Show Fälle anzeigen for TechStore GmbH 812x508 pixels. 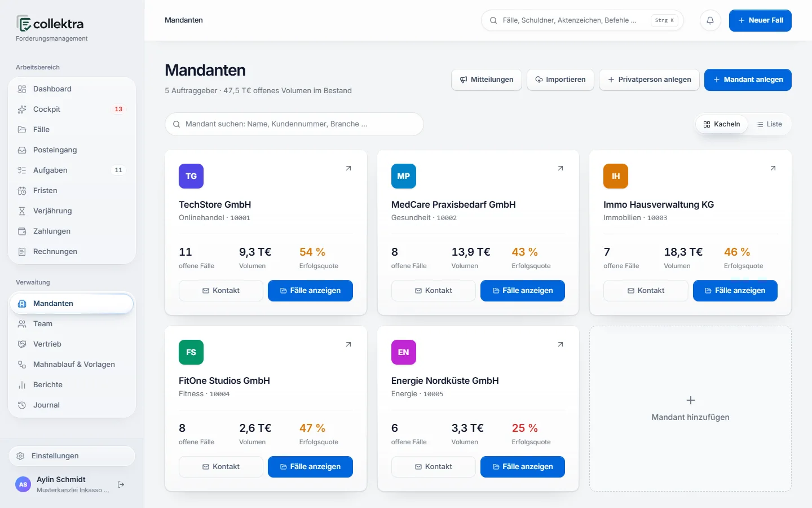[310, 291]
